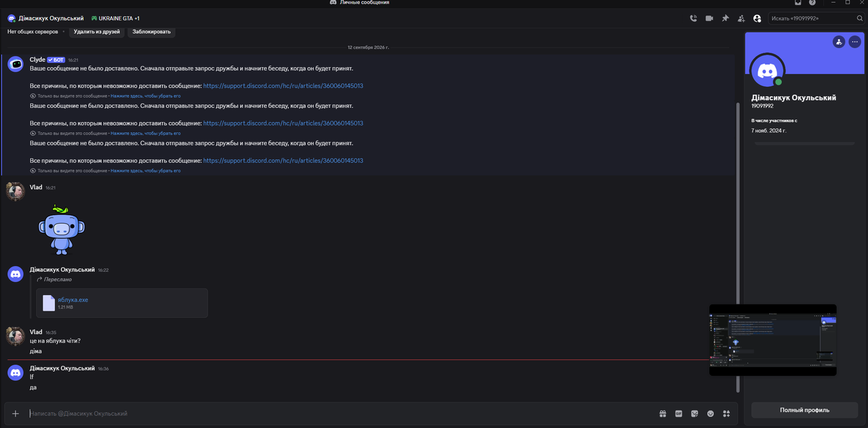This screenshot has height=428, width=868.
Task: Open the GIF picker
Action: pyautogui.click(x=679, y=413)
